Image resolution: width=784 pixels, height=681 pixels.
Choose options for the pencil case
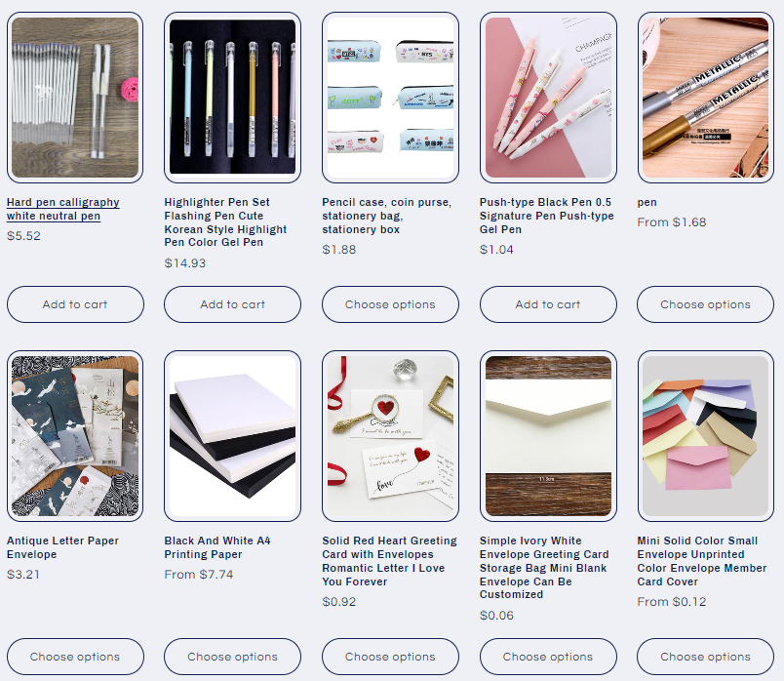pyautogui.click(x=390, y=304)
